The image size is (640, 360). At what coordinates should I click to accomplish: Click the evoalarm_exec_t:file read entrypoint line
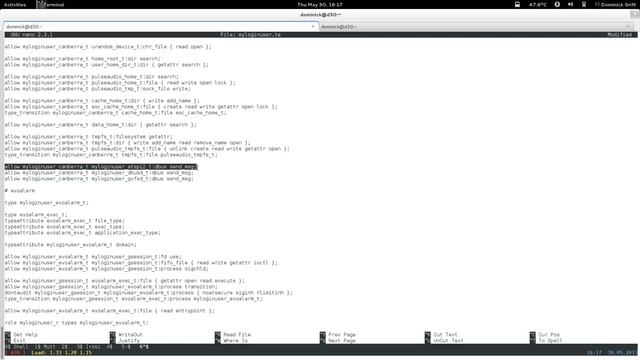pyautogui.click(x=109, y=311)
